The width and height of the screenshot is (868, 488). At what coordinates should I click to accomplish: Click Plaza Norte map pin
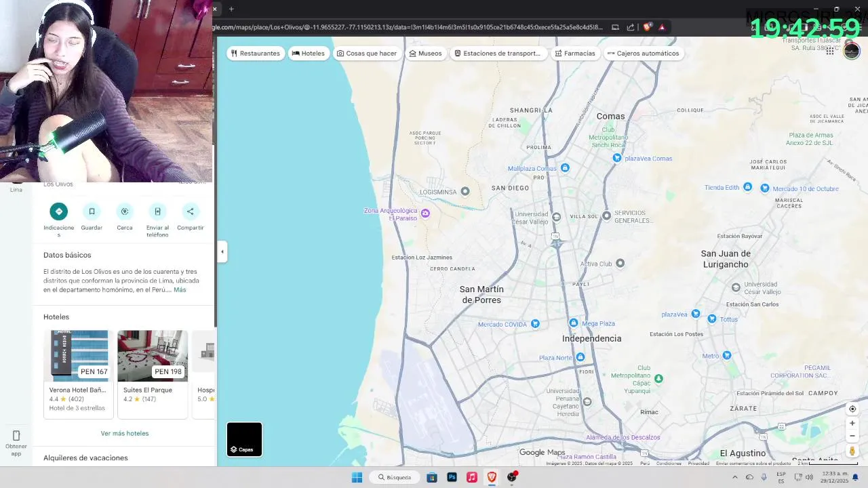[x=580, y=357]
